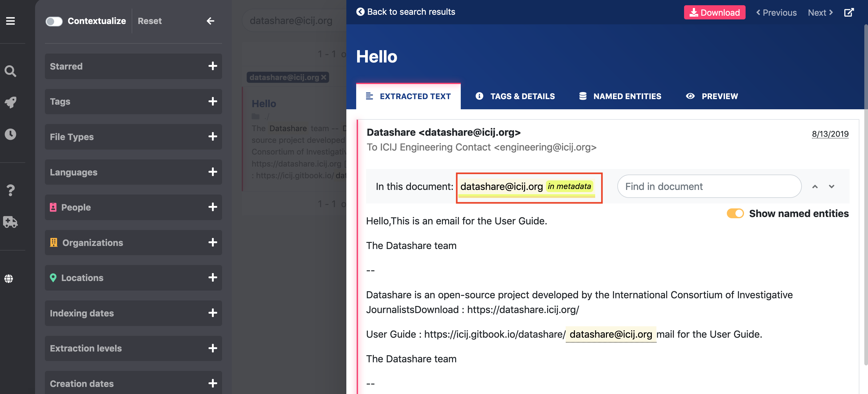Screen dimensions: 868x394
Task: Remove the datashare@icij.org search chip
Action: pyautogui.click(x=324, y=77)
